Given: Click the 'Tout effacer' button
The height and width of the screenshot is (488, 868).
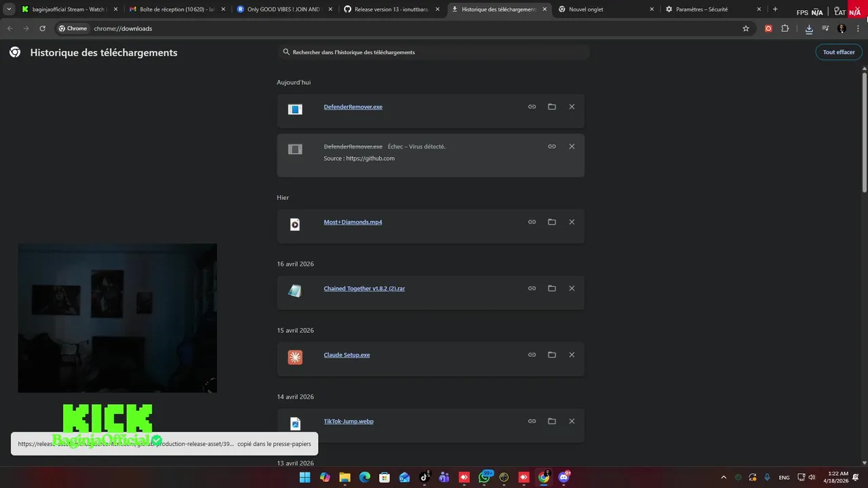Looking at the screenshot, I should [x=839, y=52].
